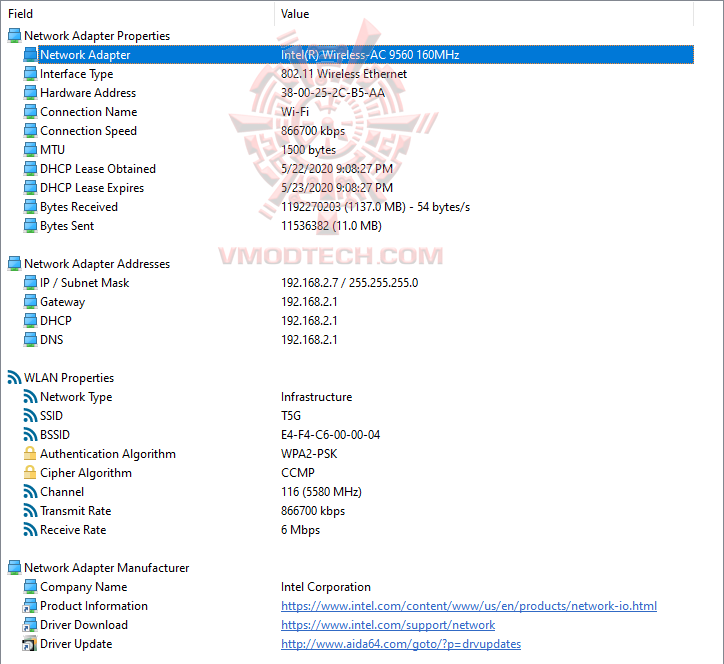Click the 5/22/2020 9:08:27 PM value
Image resolution: width=724 pixels, height=664 pixels.
click(x=337, y=169)
